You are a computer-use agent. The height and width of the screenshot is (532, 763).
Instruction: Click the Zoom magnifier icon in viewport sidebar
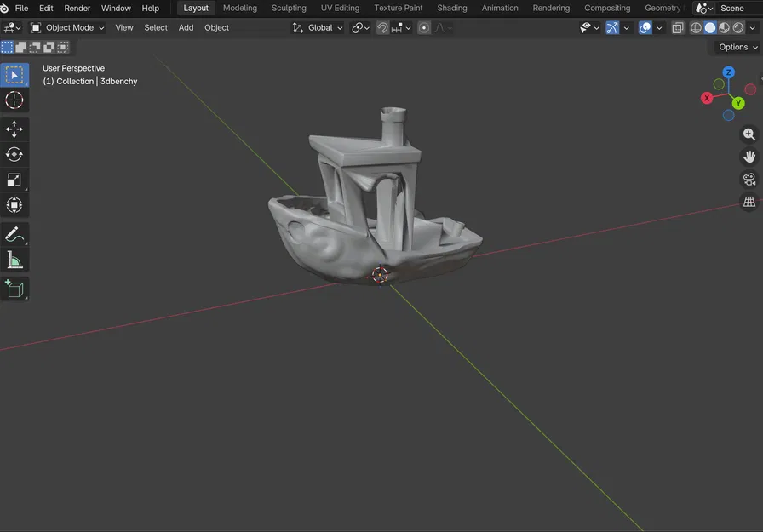(749, 134)
